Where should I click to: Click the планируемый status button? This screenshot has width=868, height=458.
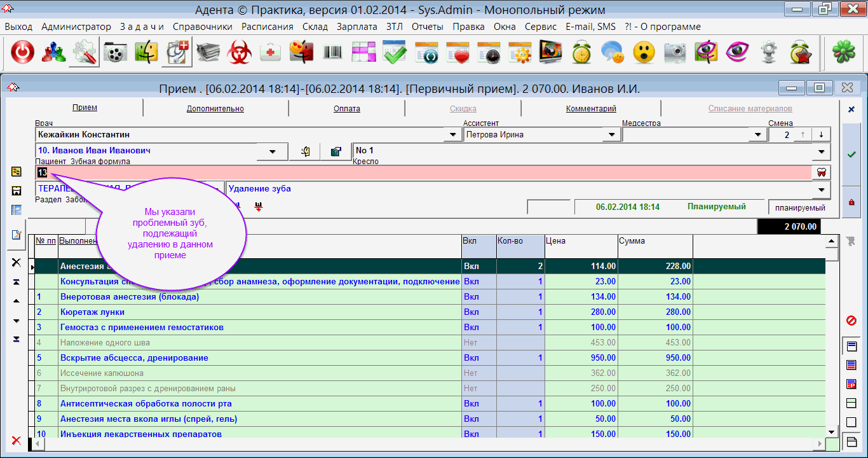tap(799, 208)
